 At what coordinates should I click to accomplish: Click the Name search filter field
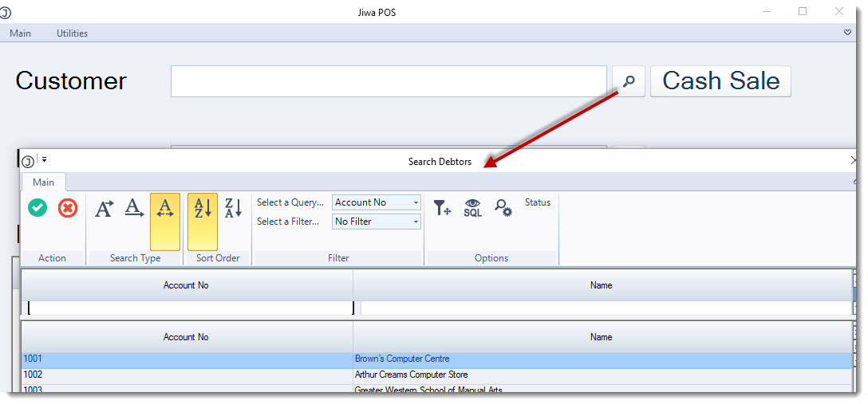(606, 308)
